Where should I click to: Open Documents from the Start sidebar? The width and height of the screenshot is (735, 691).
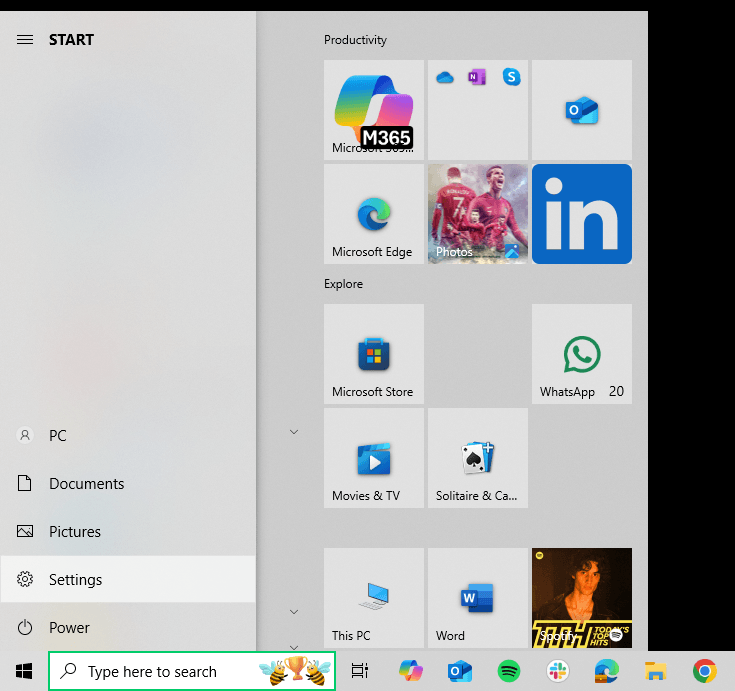click(x=128, y=483)
